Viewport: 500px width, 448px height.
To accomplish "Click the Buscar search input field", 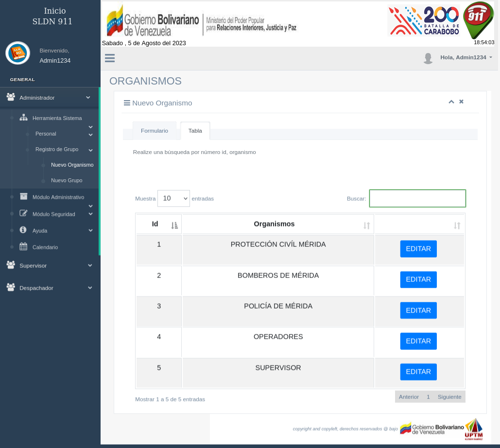I will pyautogui.click(x=417, y=198).
